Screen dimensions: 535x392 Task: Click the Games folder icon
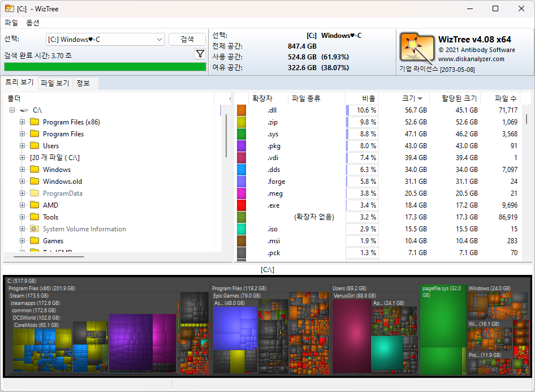[34, 240]
